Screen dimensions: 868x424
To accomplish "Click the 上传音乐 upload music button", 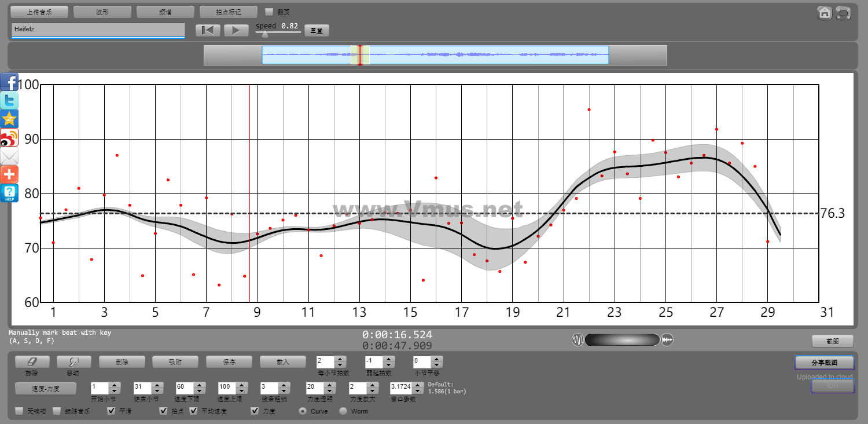I will click(x=39, y=12).
